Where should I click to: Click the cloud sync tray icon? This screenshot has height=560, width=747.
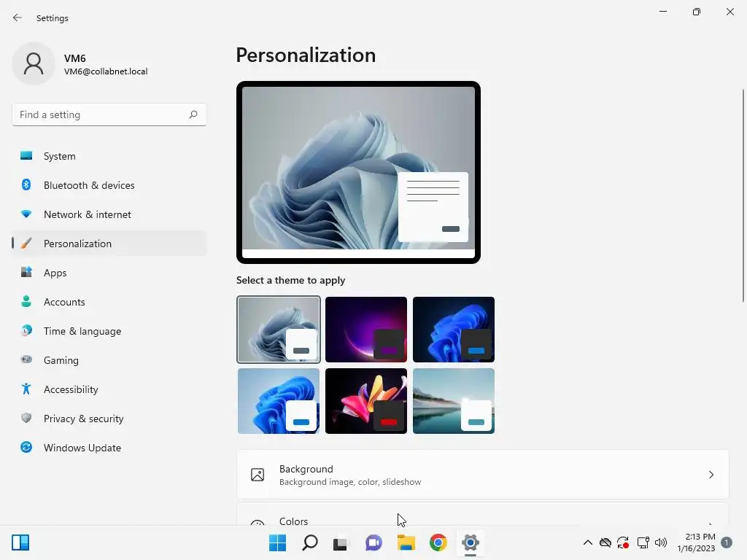(x=605, y=542)
